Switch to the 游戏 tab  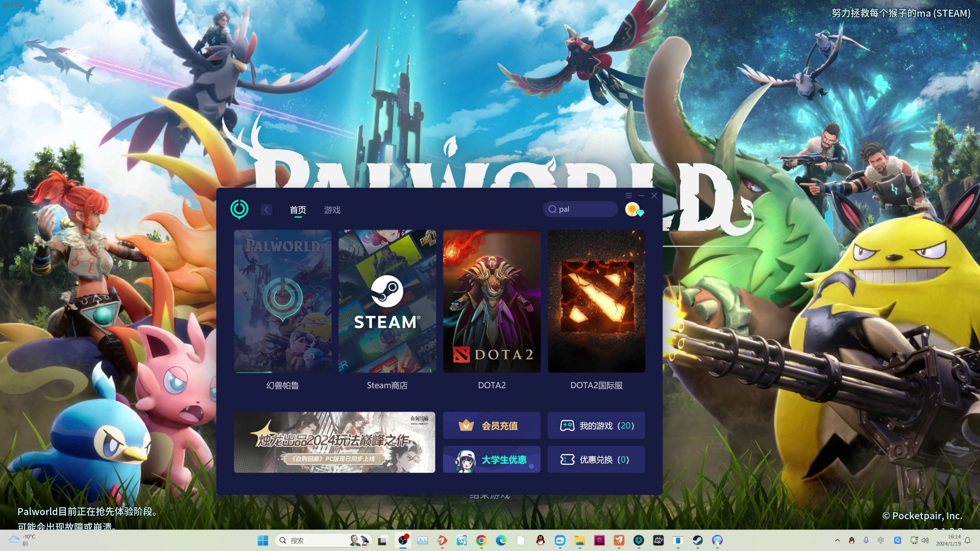(x=332, y=210)
